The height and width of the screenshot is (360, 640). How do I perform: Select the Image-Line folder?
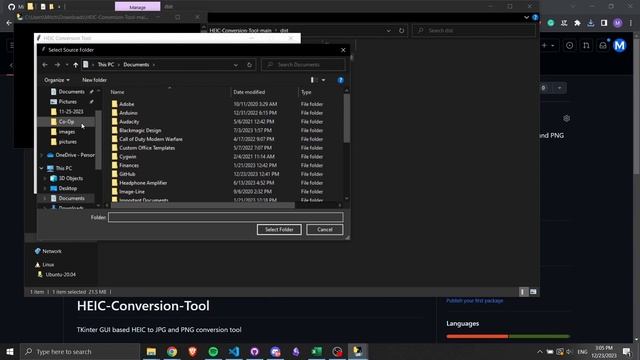click(132, 191)
